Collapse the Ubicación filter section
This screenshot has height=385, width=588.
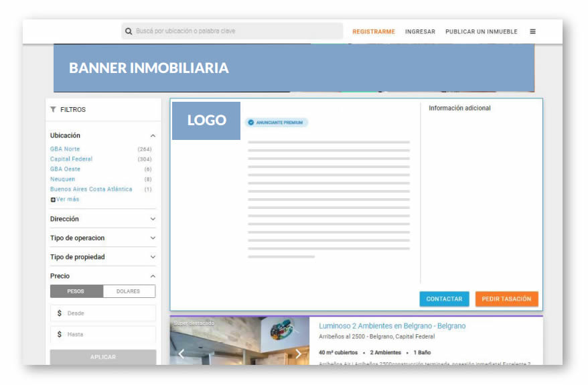(153, 136)
